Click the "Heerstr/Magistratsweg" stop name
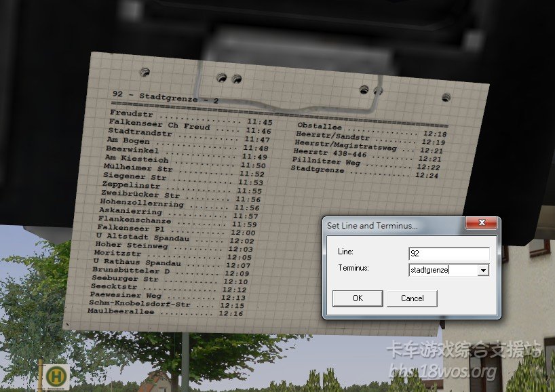This screenshot has width=555, height=392. [x=346, y=144]
